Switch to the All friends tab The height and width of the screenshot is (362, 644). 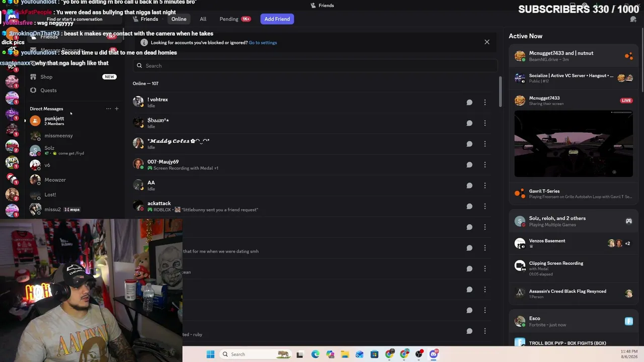(x=203, y=19)
